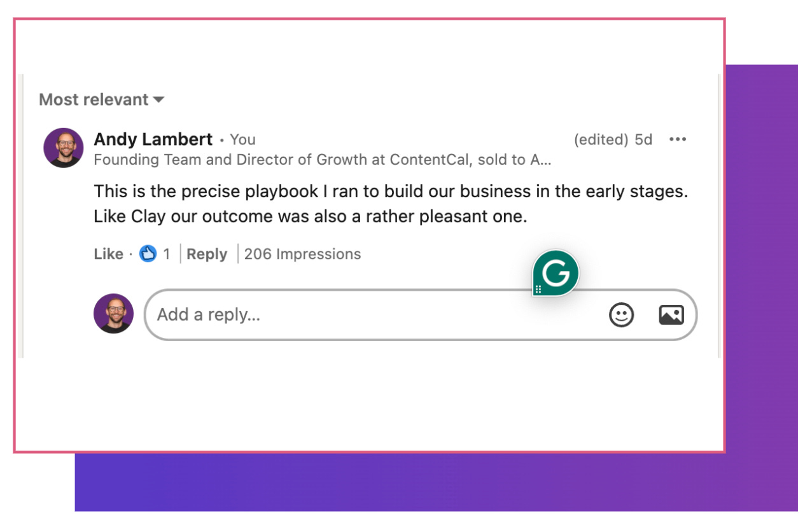Attach a photo using the image icon
This screenshot has height=532, width=812.
point(671,315)
